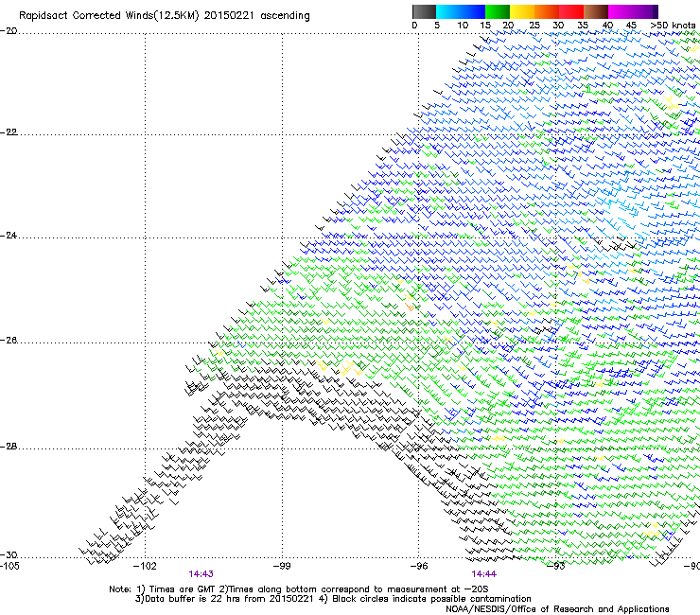Click the '-20' latitude axis label
The width and height of the screenshot is (700, 615).
(9, 31)
